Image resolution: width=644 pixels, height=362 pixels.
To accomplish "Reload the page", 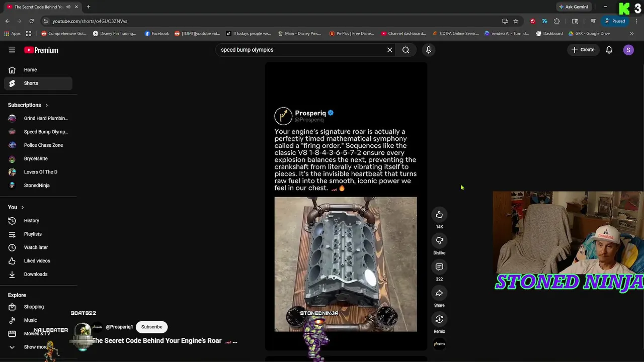I will click(x=31, y=21).
